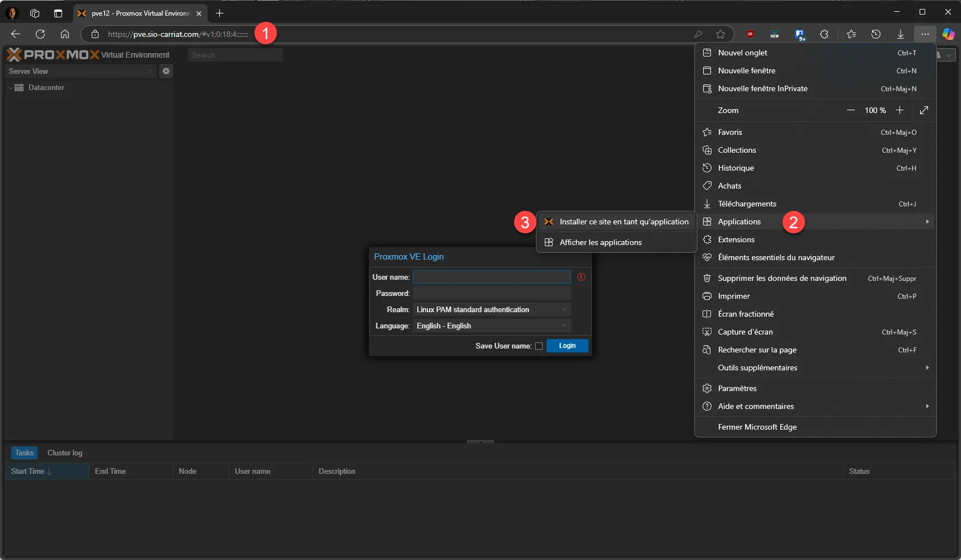Click the blue Login button

pyautogui.click(x=567, y=346)
